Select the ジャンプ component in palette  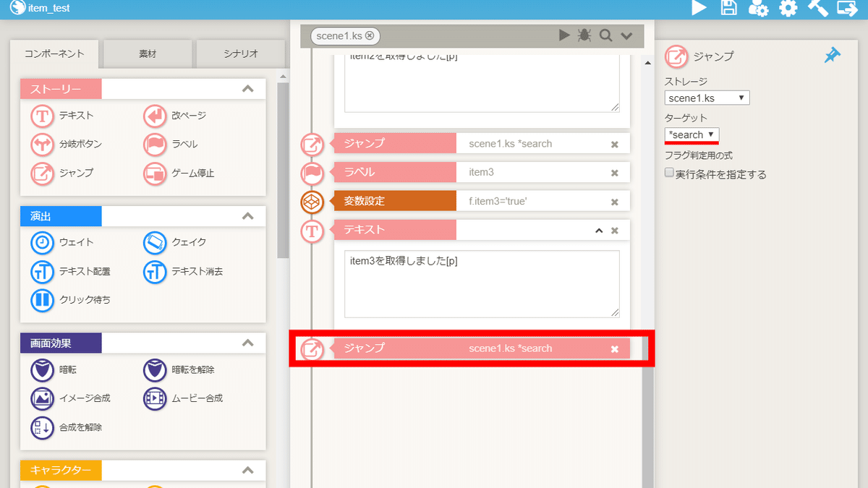tap(61, 173)
